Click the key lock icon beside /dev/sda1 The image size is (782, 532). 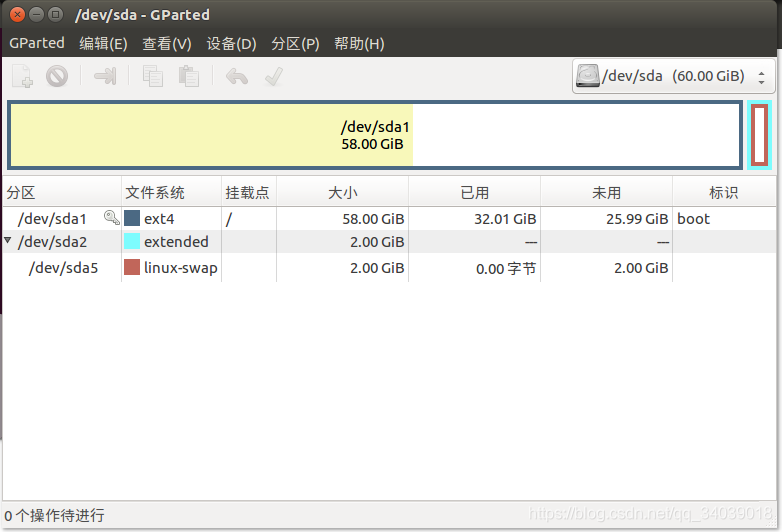[111, 217]
